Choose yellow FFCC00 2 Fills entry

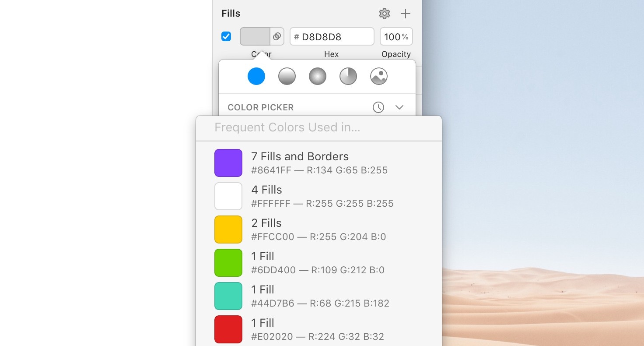click(x=319, y=229)
